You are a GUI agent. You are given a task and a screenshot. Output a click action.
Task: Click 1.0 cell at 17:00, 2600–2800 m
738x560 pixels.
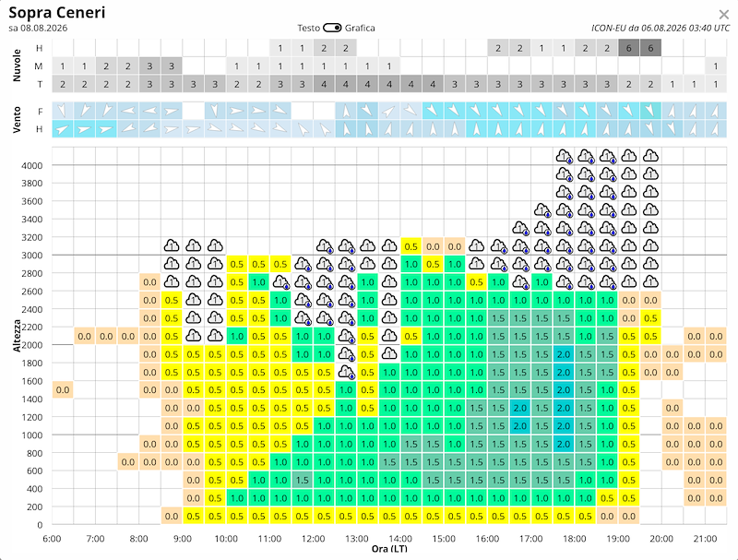(x=542, y=282)
